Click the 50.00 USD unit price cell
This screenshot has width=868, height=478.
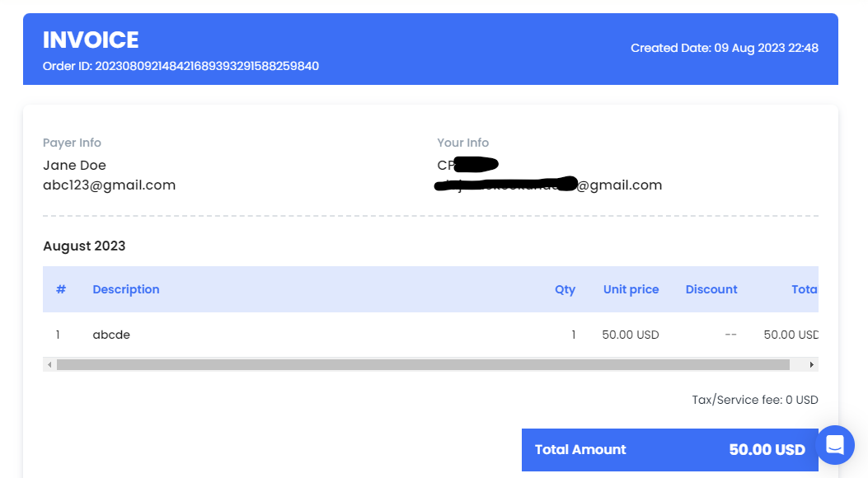[630, 335]
